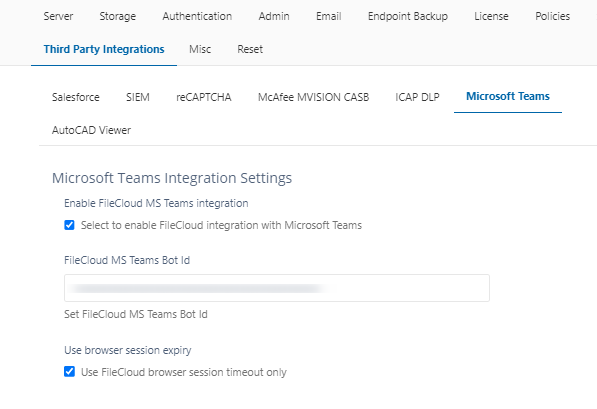Switch to the License tab
597x409 pixels.
tap(491, 16)
